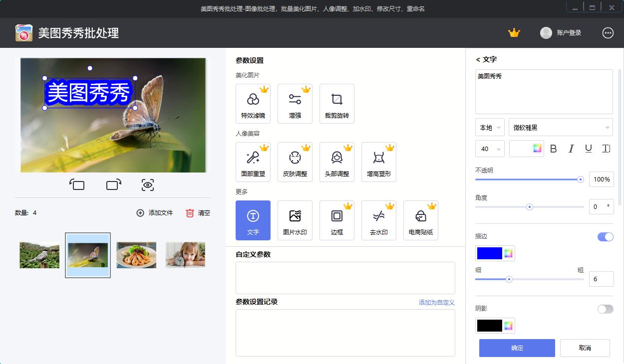
Task: Select the 裁剪旋转 crop and rotate tool
Action: [x=337, y=104]
